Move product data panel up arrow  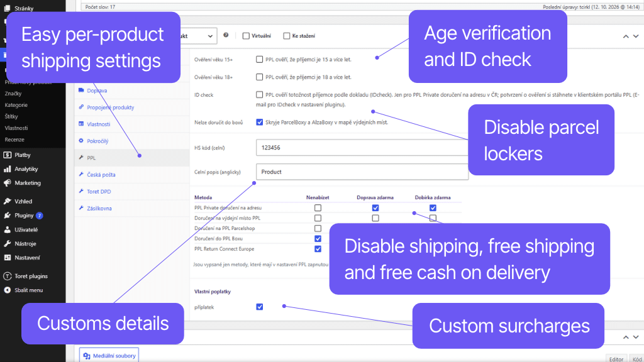626,36
